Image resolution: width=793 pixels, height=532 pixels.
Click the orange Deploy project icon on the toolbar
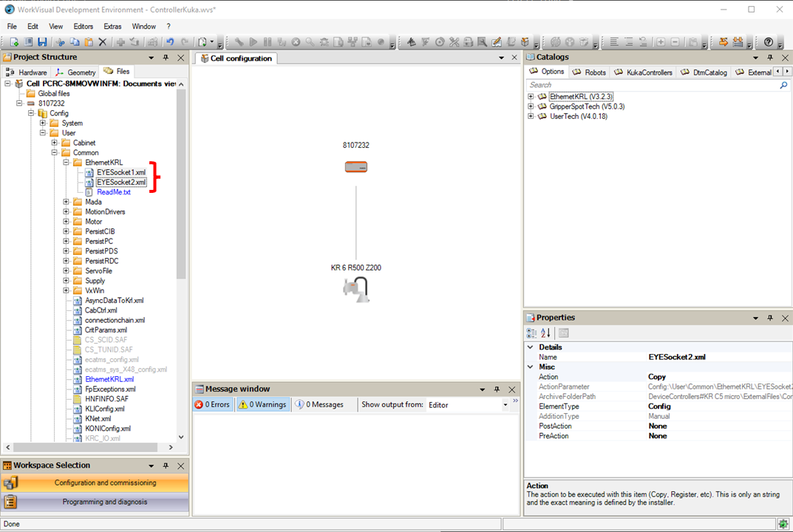(x=724, y=42)
